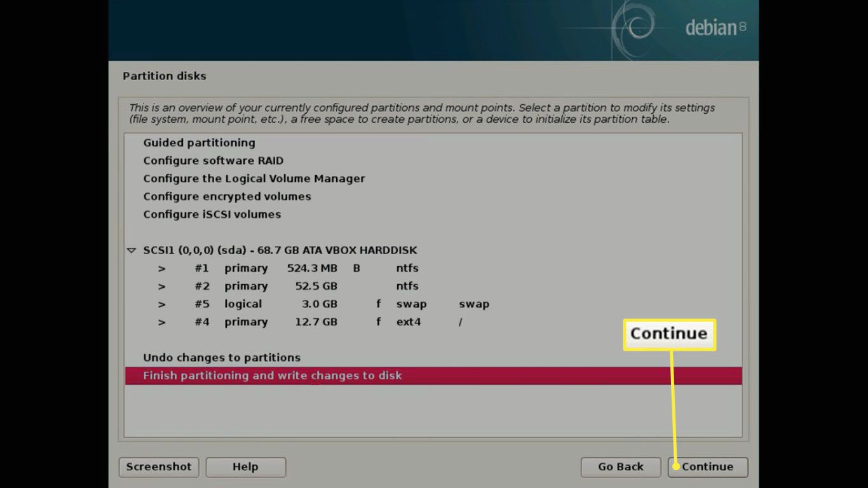Click the '52.5 GB' size value

[316, 286]
